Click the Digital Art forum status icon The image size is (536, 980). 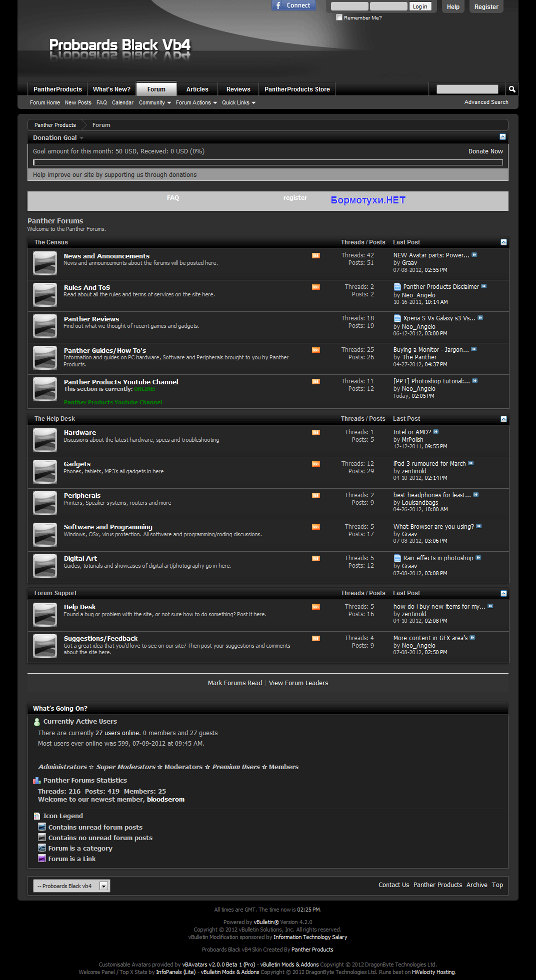coord(45,566)
